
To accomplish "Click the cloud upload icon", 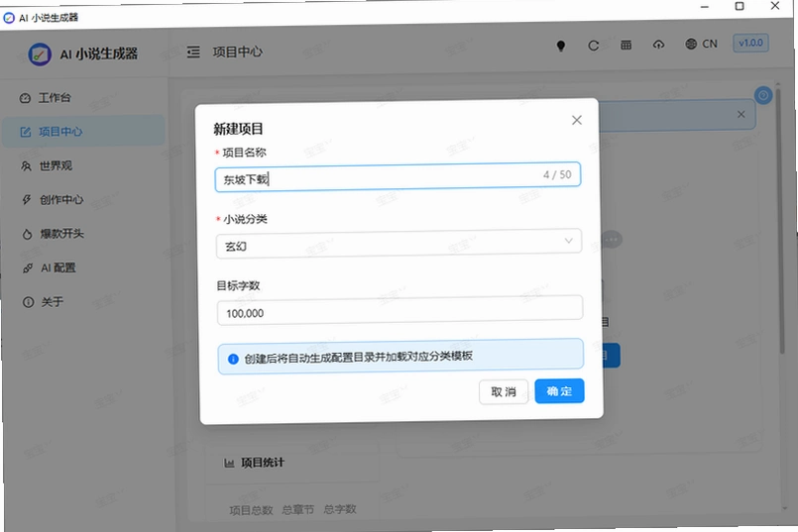I will 658,45.
